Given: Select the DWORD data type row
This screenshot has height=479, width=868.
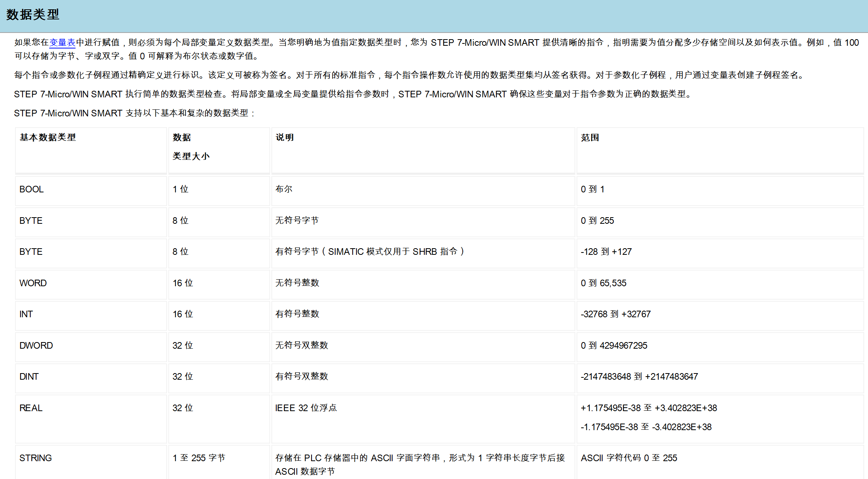Looking at the screenshot, I should pyautogui.click(x=36, y=345).
